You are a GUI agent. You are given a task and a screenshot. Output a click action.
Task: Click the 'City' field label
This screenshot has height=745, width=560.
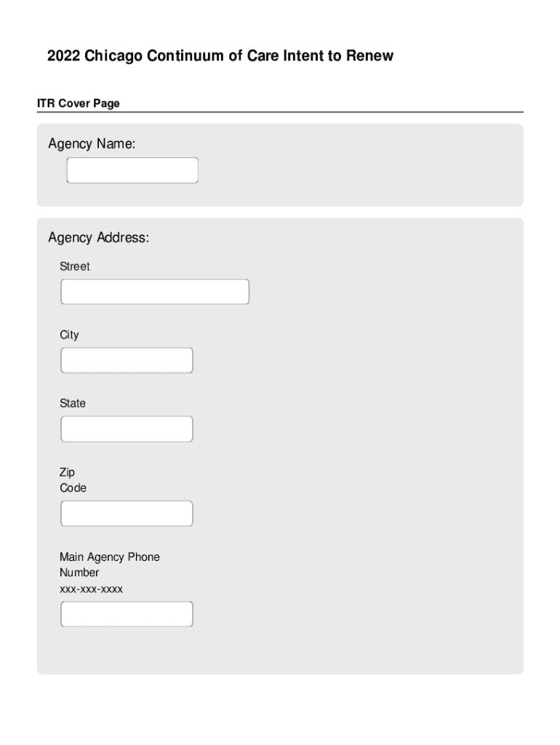tap(69, 335)
